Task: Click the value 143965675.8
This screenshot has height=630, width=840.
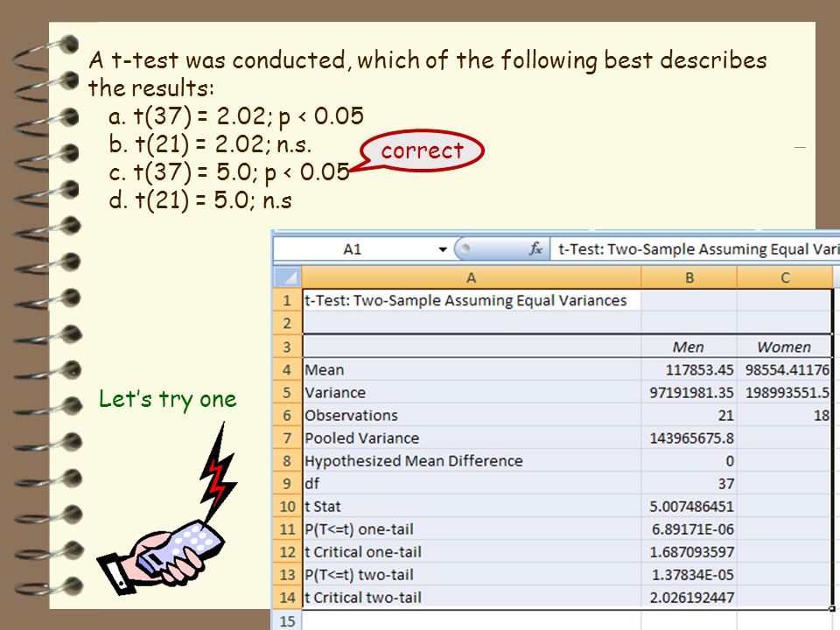Action: (x=689, y=438)
